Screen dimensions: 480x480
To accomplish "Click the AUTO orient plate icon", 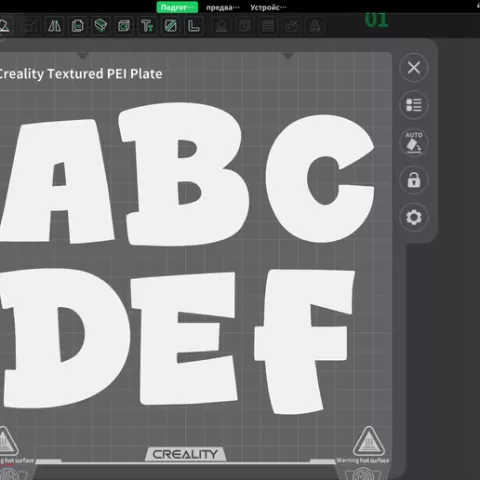I will [414, 143].
